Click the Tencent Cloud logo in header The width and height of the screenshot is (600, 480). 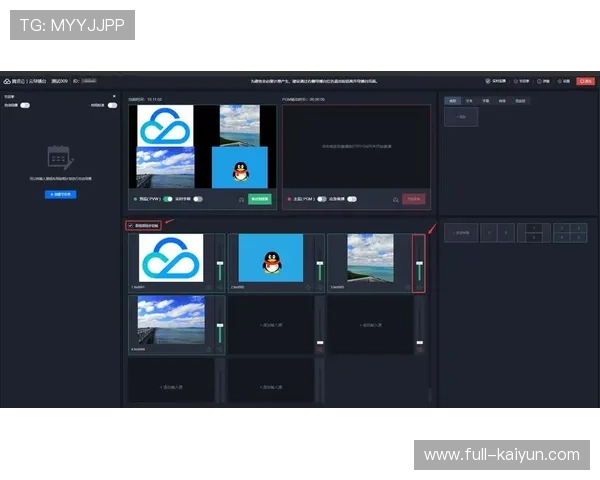click(x=8, y=80)
